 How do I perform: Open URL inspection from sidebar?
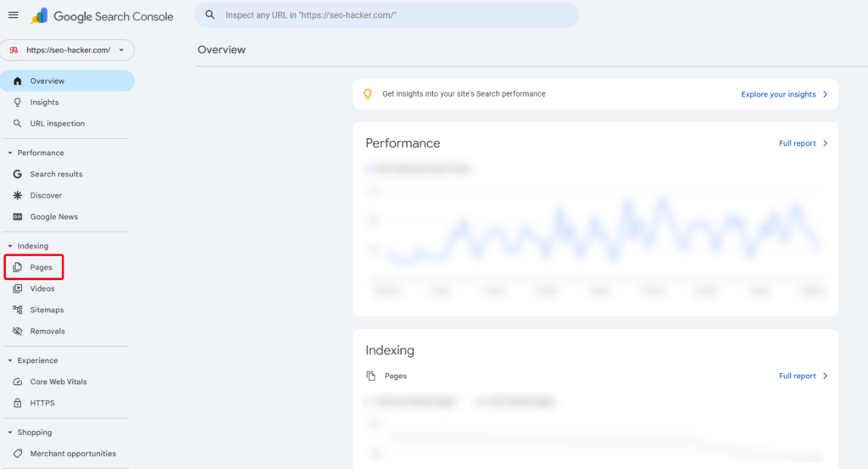[58, 124]
